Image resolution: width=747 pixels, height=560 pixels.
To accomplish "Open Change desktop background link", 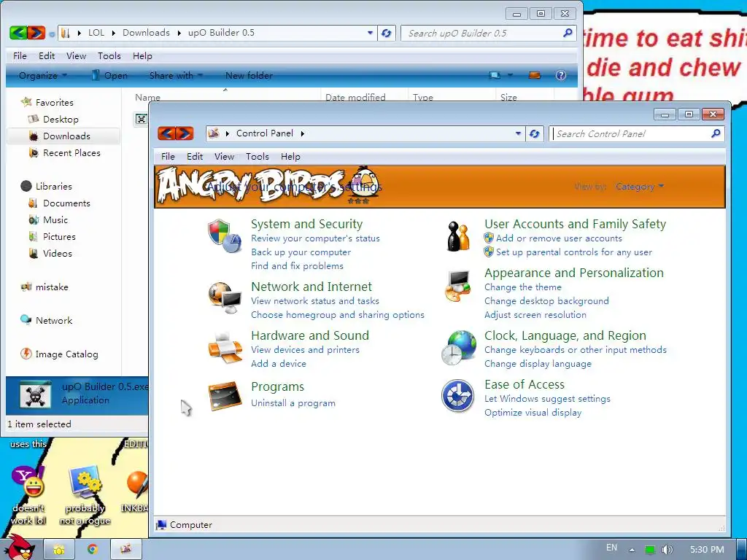I will 546,301.
